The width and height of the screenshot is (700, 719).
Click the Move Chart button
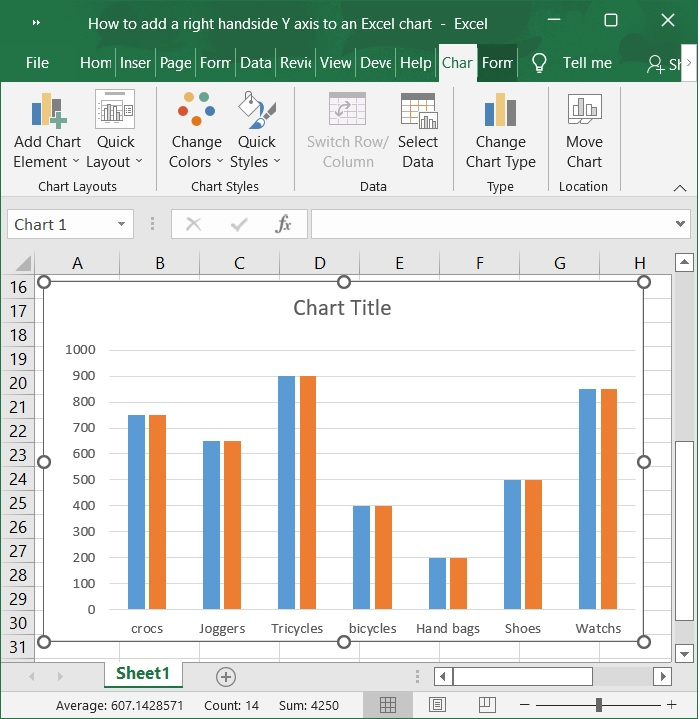tap(584, 131)
